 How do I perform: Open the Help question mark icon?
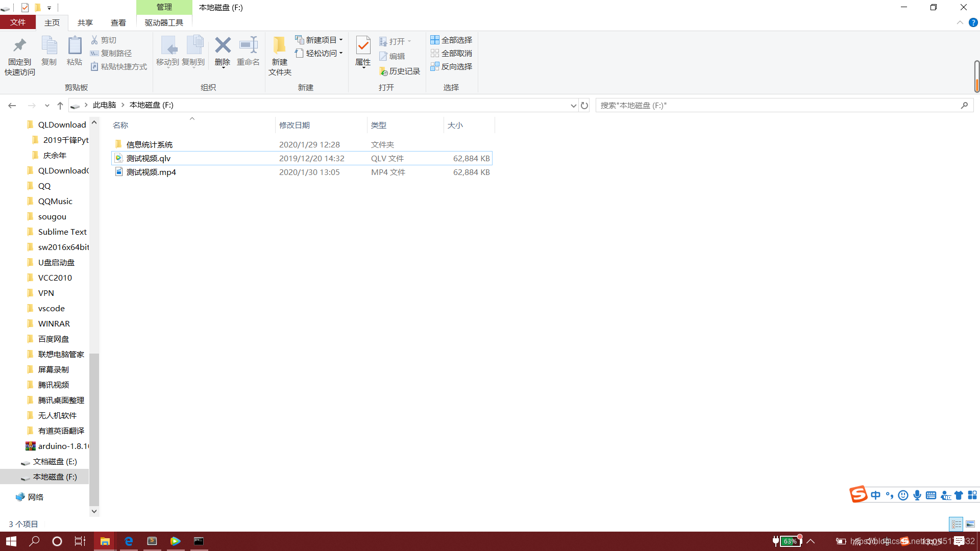(973, 22)
